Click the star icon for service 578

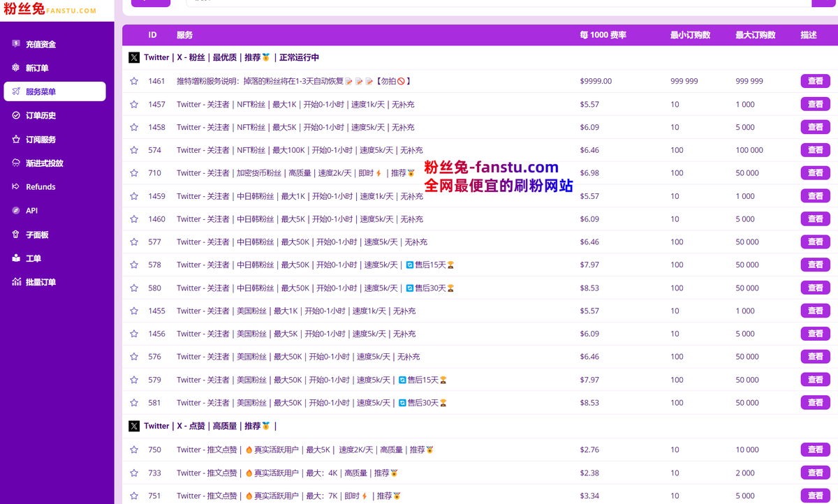(x=134, y=265)
